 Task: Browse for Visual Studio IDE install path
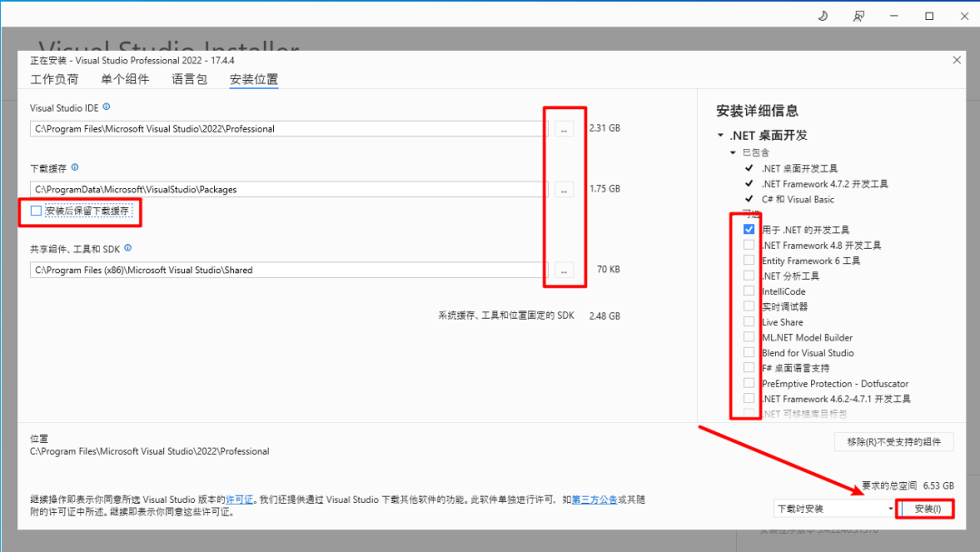click(x=563, y=129)
